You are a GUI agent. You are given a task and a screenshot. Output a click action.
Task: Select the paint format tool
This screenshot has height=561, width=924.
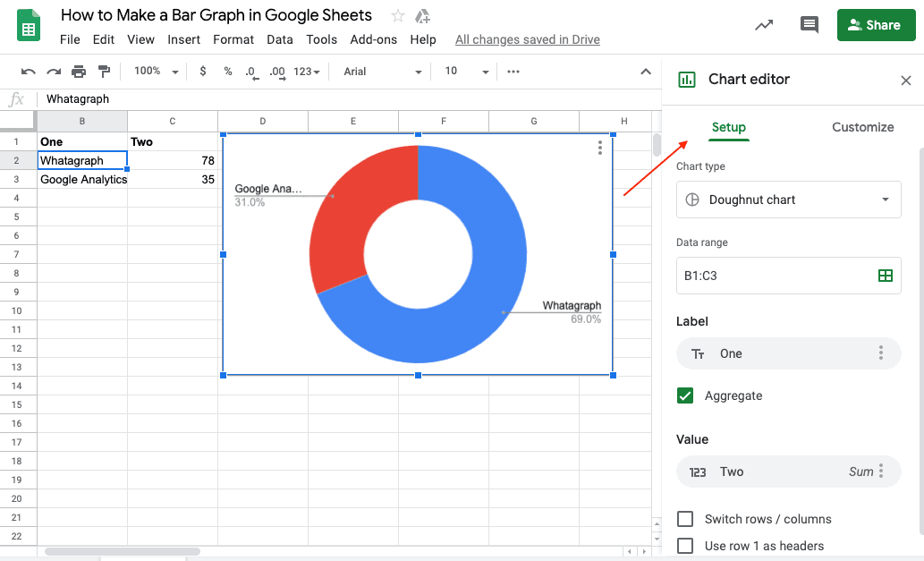pyautogui.click(x=105, y=71)
